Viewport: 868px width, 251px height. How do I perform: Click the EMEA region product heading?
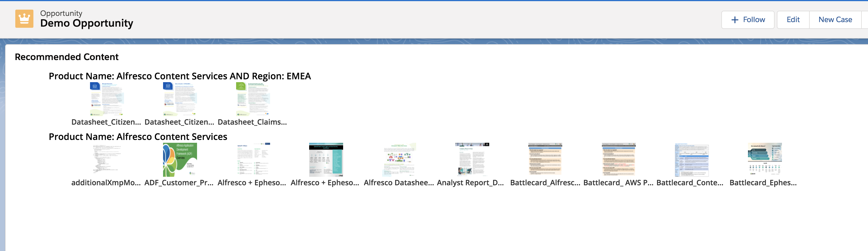(179, 76)
